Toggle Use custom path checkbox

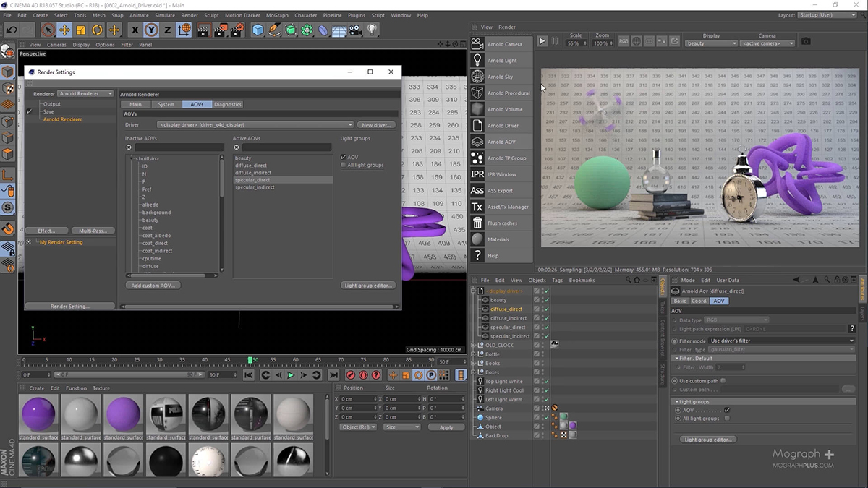point(723,380)
